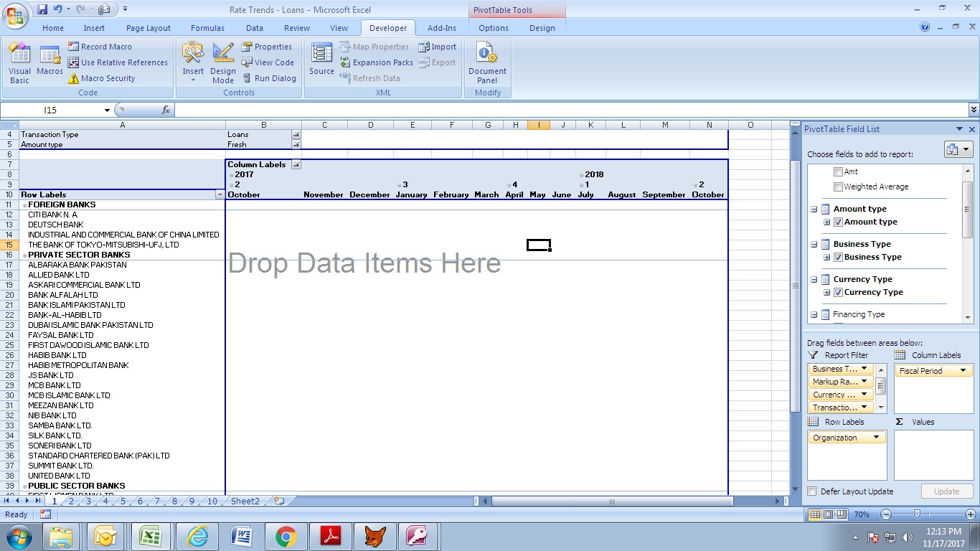Open Column Labels filter dropdown
This screenshot has height=551, width=980.
[x=296, y=164]
